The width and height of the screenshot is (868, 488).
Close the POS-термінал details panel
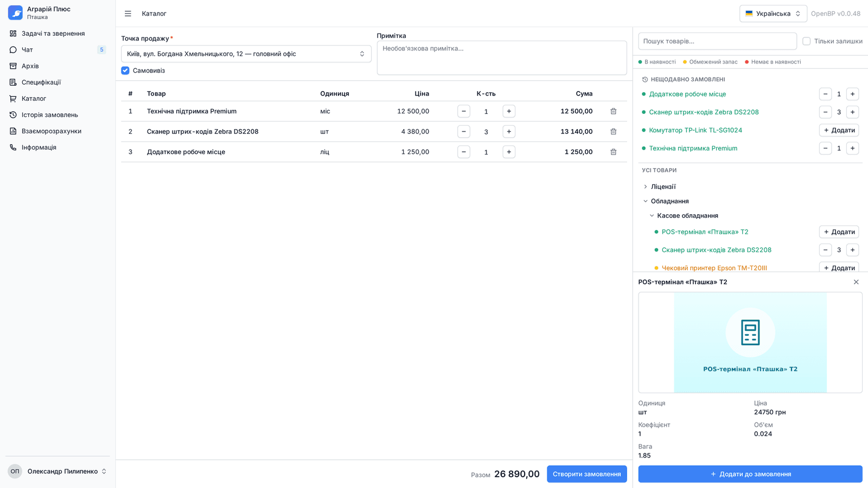coord(856,282)
